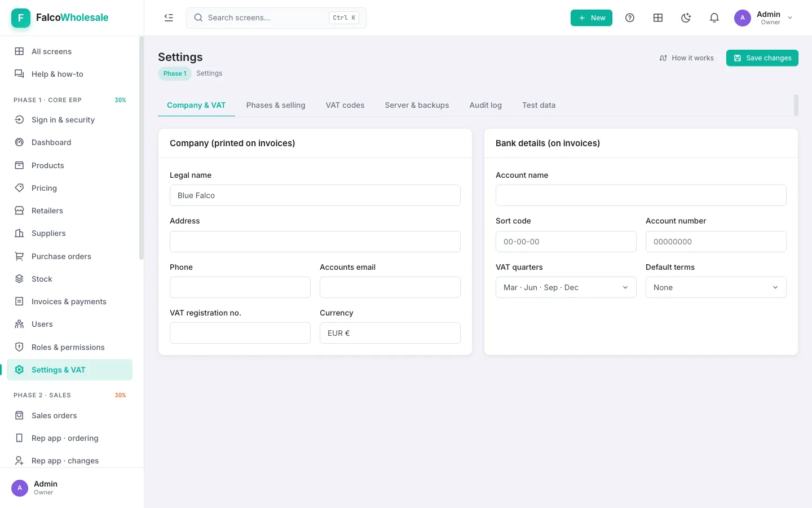
Task: Open Help & how-to
Action: click(69, 74)
